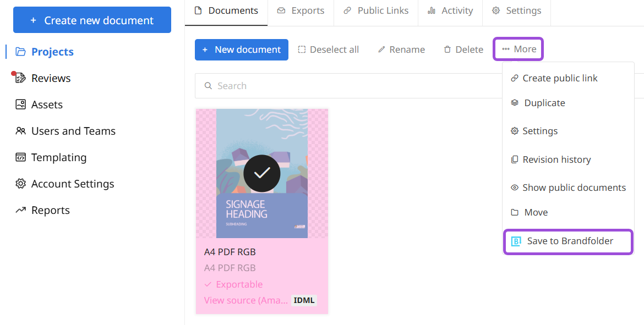Image resolution: width=644 pixels, height=325 pixels.
Task: Choose Move in the More dropdown
Action: (536, 212)
